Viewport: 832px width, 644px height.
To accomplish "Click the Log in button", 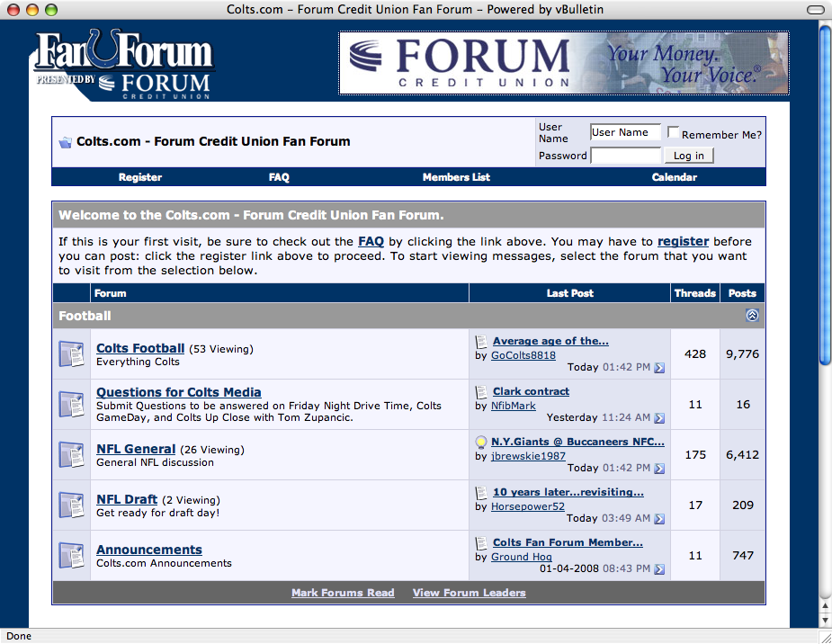I will 689,156.
